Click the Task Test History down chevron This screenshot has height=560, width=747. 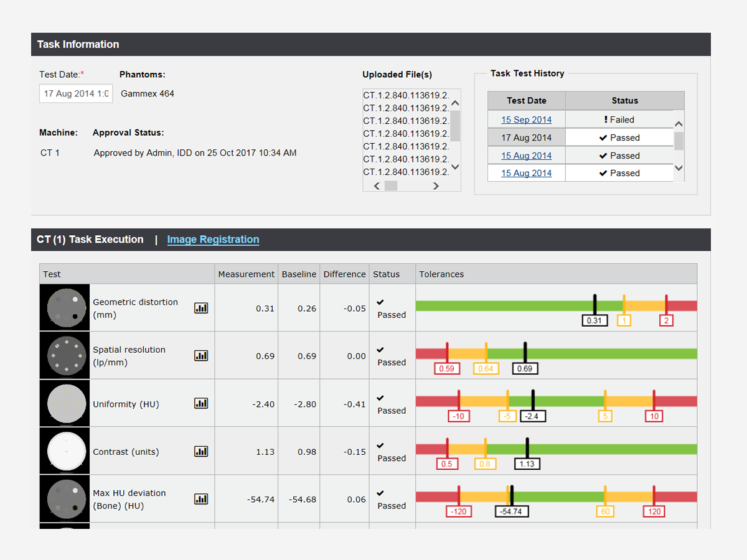[x=679, y=168]
